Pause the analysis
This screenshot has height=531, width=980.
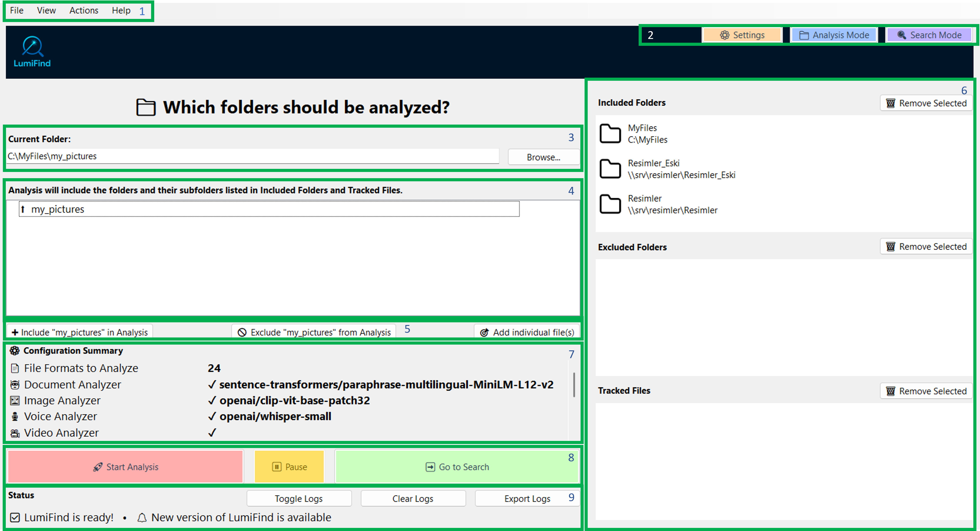pos(289,467)
